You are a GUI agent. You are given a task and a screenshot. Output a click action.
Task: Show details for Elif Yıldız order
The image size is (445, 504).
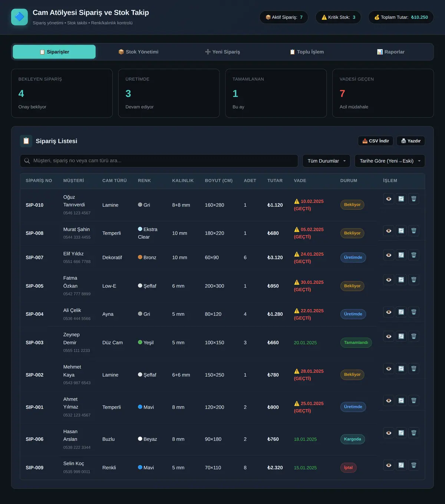pyautogui.click(x=389, y=255)
